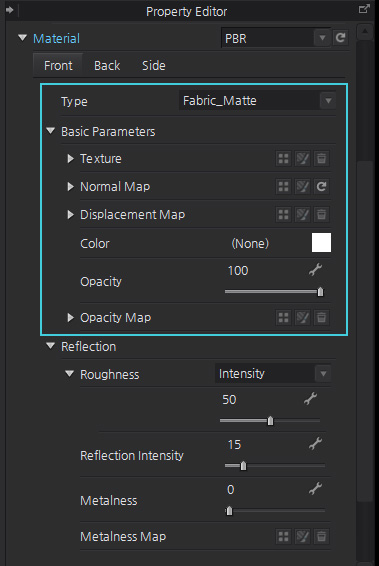Screen dimensions: 379x566
Task: Collapse the Material section
Action: click(x=22, y=38)
